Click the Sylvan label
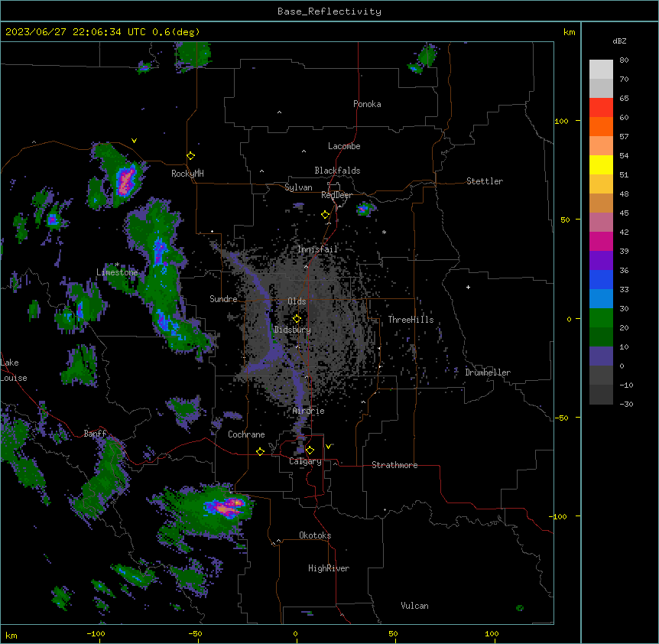The height and width of the screenshot is (644, 659). click(x=298, y=187)
